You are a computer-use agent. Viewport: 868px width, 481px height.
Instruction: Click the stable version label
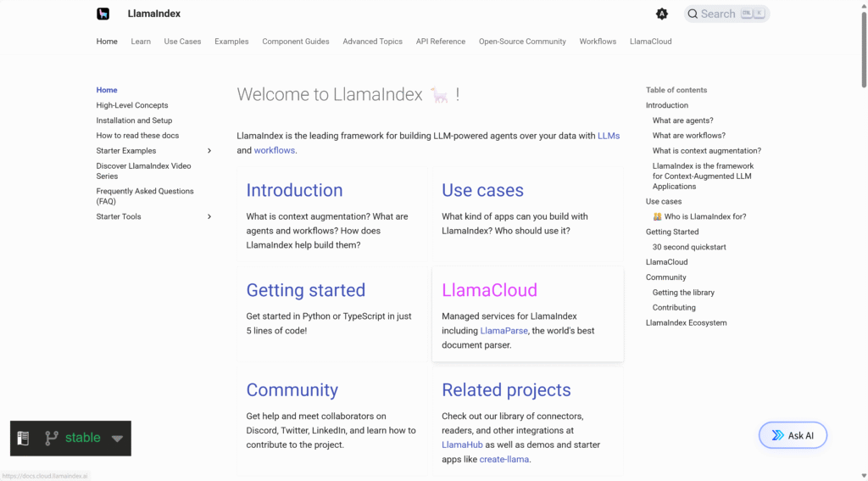point(83,438)
